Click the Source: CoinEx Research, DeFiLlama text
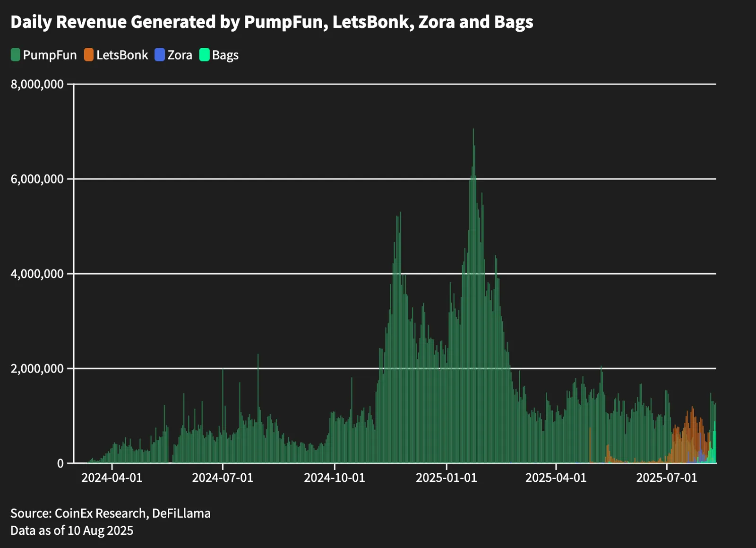This screenshot has width=756, height=548. pyautogui.click(x=111, y=513)
